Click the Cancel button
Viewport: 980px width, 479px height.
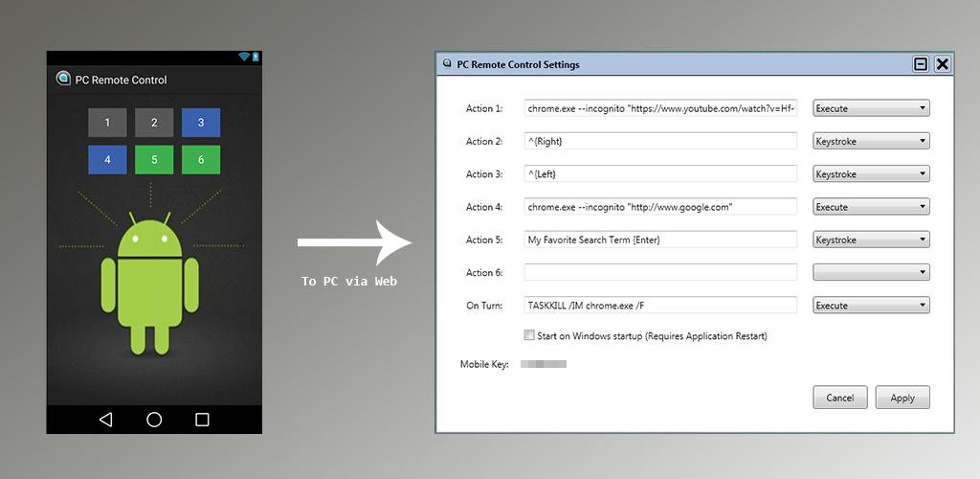pyautogui.click(x=840, y=398)
